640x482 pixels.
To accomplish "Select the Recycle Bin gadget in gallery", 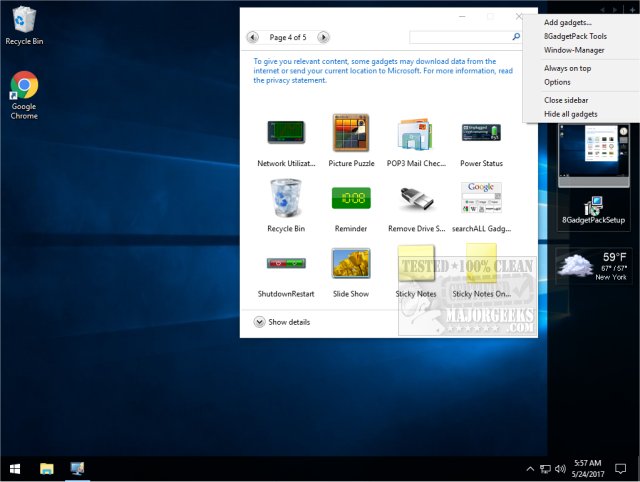I will tap(285, 197).
